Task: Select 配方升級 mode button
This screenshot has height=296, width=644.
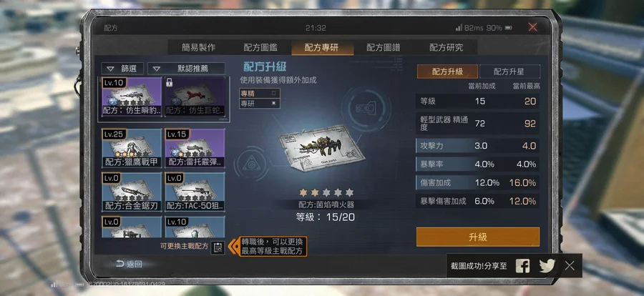Action: (447, 71)
